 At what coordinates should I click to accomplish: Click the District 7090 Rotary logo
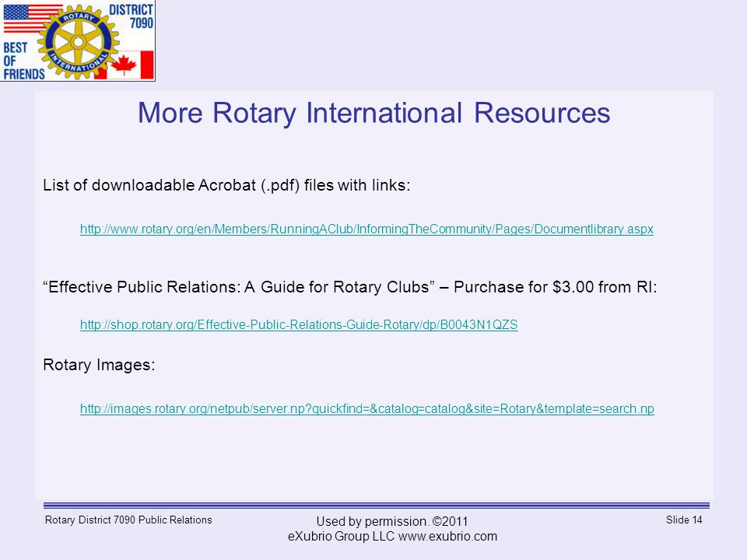(x=78, y=40)
